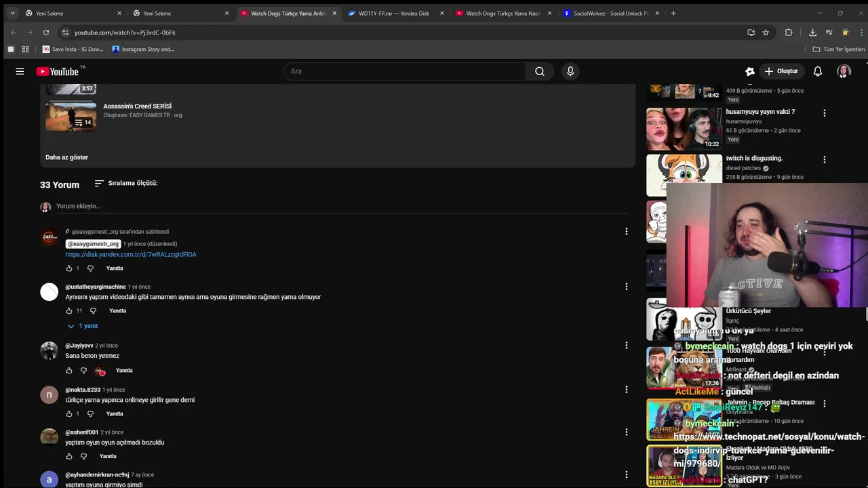The height and width of the screenshot is (488, 868).
Task: Open options menu for Jayiyevv comment
Action: tap(626, 346)
